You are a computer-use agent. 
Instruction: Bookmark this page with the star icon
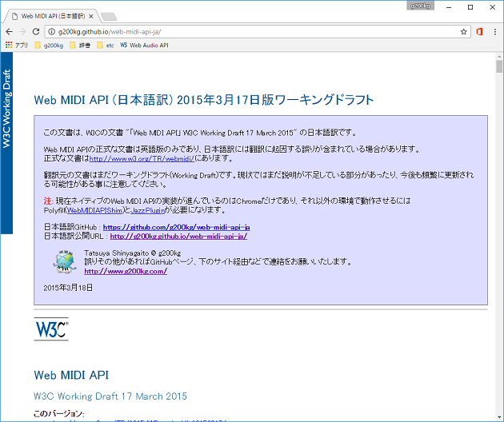464,31
